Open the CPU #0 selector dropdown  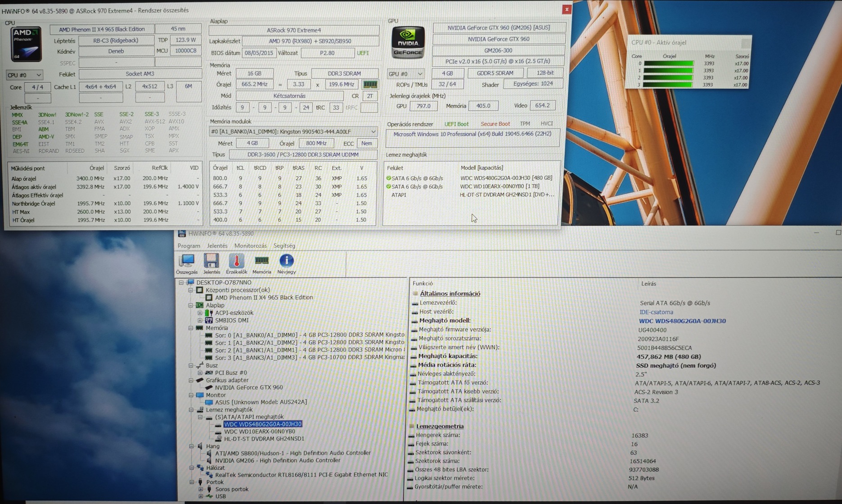coord(24,75)
